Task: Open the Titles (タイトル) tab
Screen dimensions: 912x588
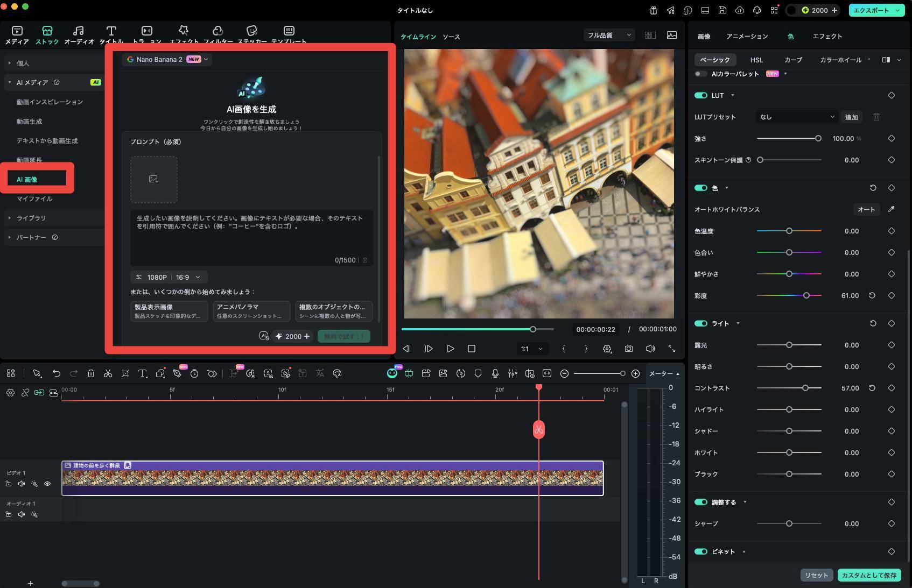Action: (x=111, y=35)
